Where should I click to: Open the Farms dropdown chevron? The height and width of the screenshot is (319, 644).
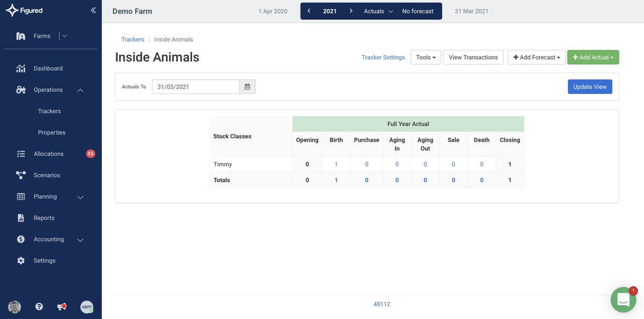point(64,36)
